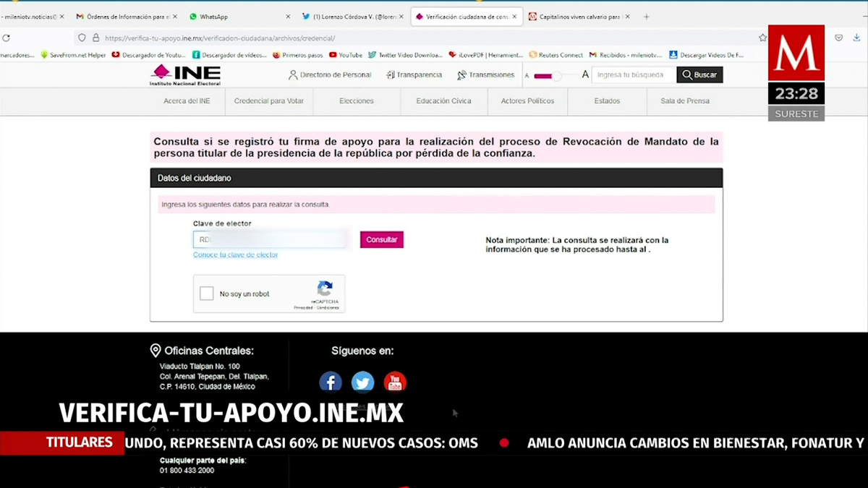Switch to Capitalinos viven calvario tab
Image resolution: width=868 pixels, height=488 pixels.
coord(575,17)
